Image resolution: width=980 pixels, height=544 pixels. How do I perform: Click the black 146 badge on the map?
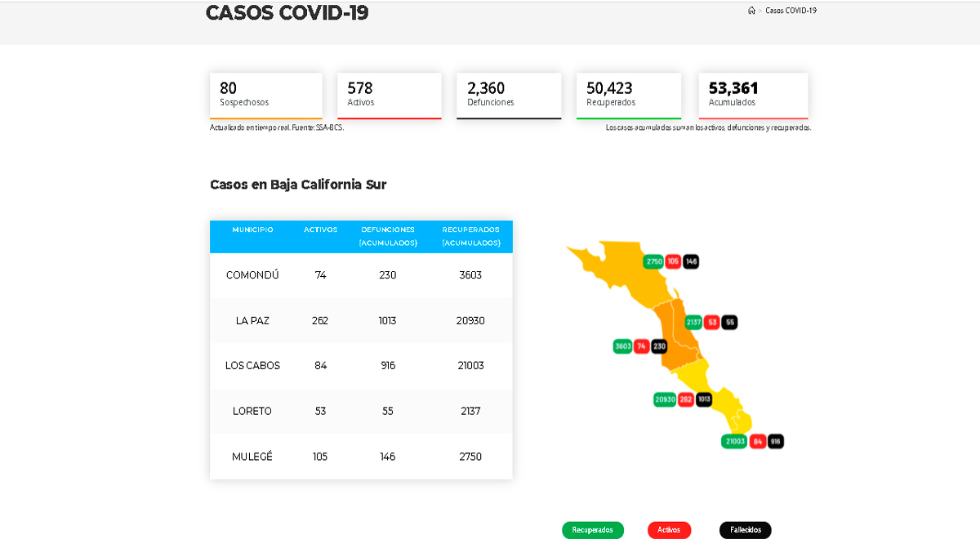tap(691, 262)
